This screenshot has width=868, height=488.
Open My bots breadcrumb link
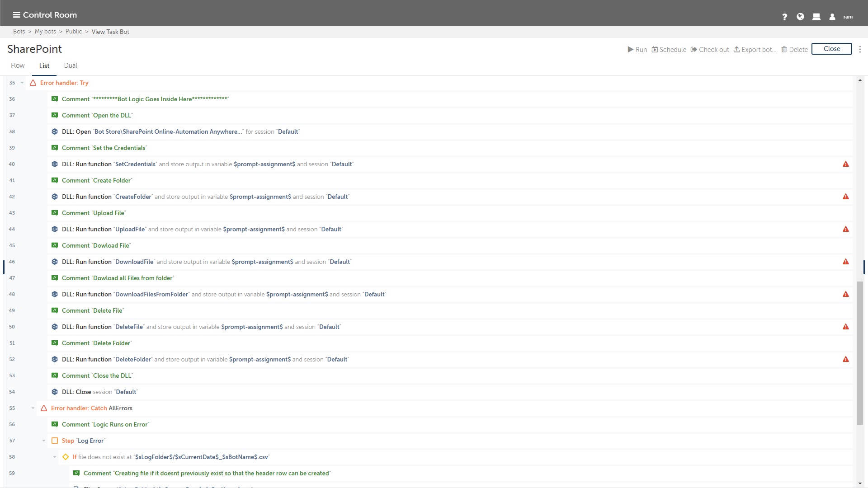(45, 32)
